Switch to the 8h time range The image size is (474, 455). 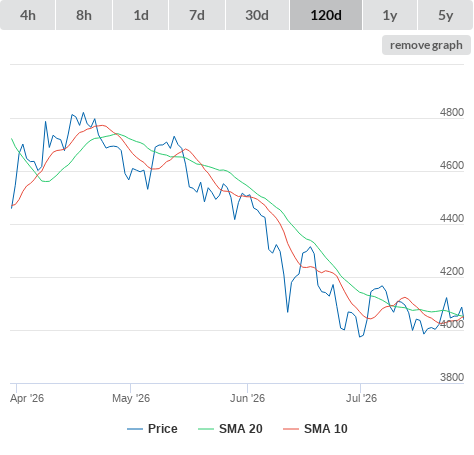coord(84,15)
